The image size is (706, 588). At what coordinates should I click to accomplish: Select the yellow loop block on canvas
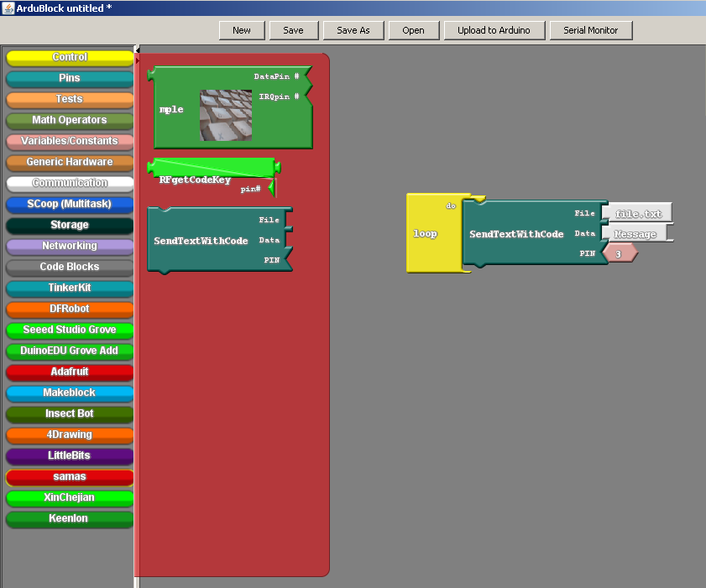pos(426,233)
